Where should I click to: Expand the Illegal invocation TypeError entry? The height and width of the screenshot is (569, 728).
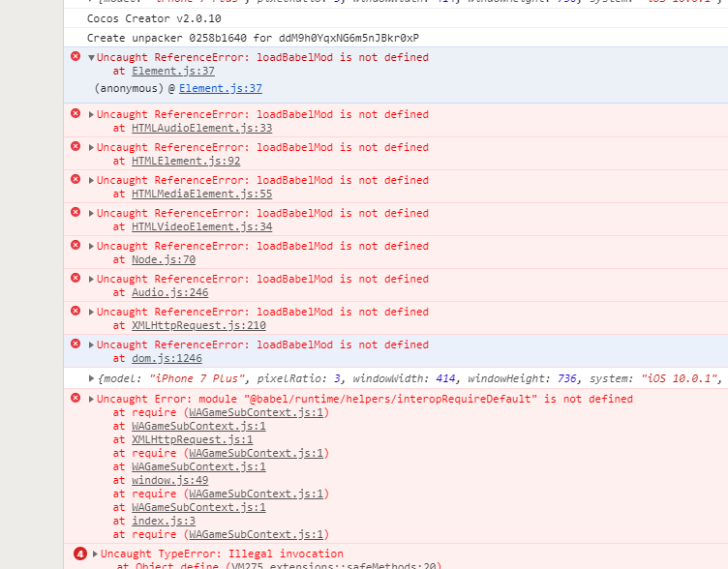coord(95,554)
